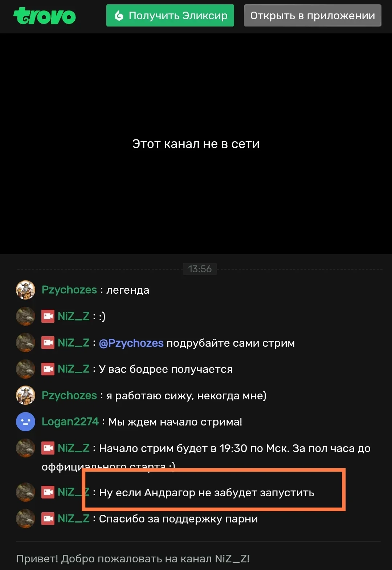Select the Logan2274 username in chat
392x570 pixels.
(x=70, y=422)
